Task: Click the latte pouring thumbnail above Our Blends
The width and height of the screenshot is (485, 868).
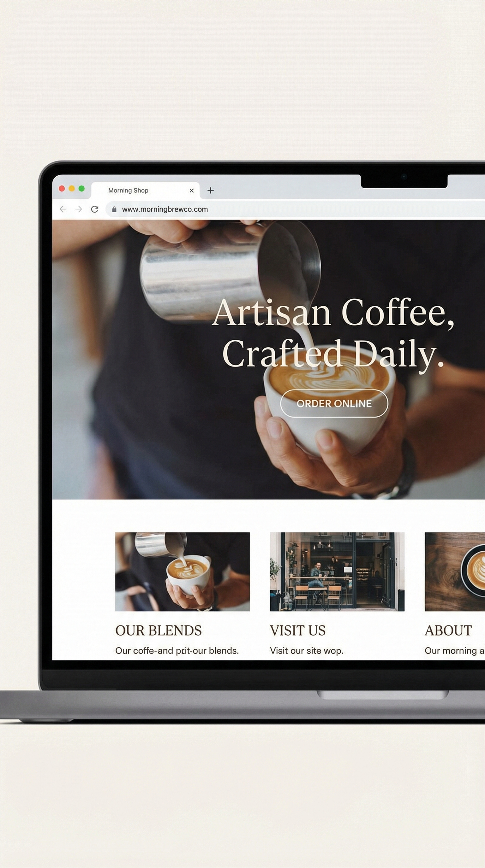Action: click(183, 572)
